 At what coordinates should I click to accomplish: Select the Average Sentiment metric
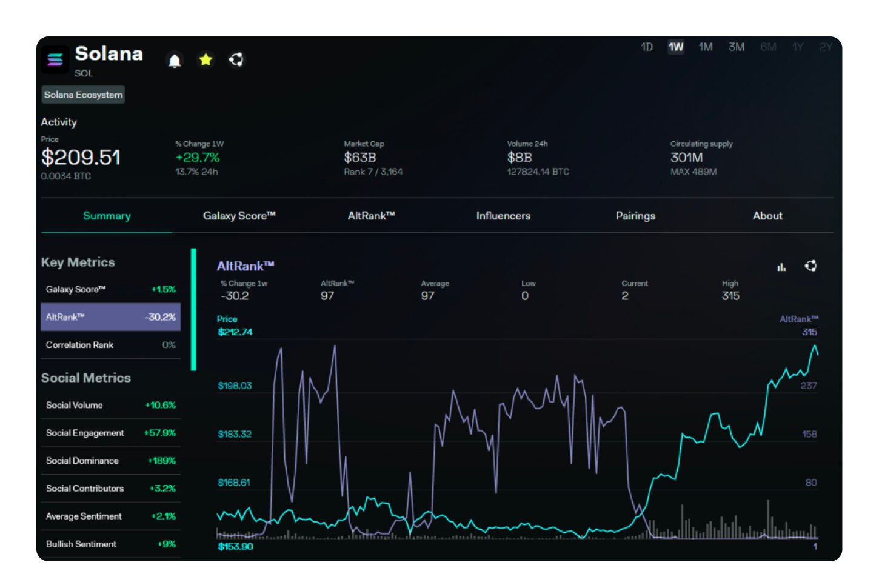point(111,516)
